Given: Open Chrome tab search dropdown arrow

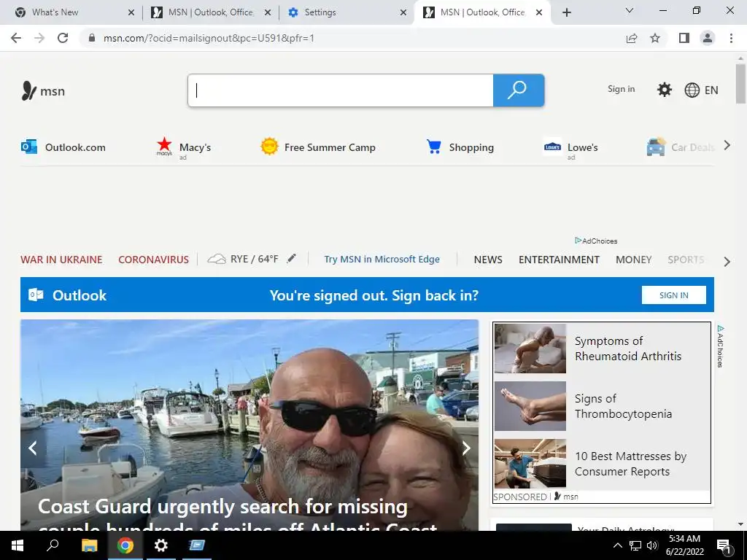Looking at the screenshot, I should (630, 10).
